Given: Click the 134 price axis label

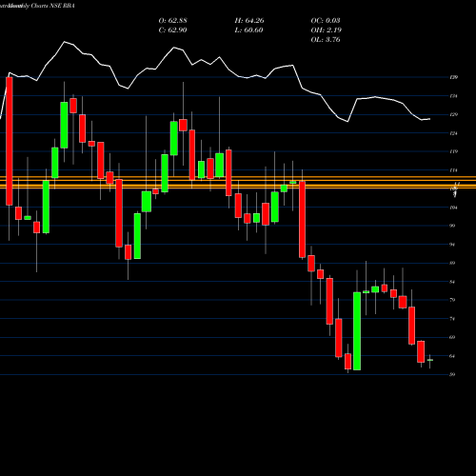Looking at the screenshot, I should point(453,96).
